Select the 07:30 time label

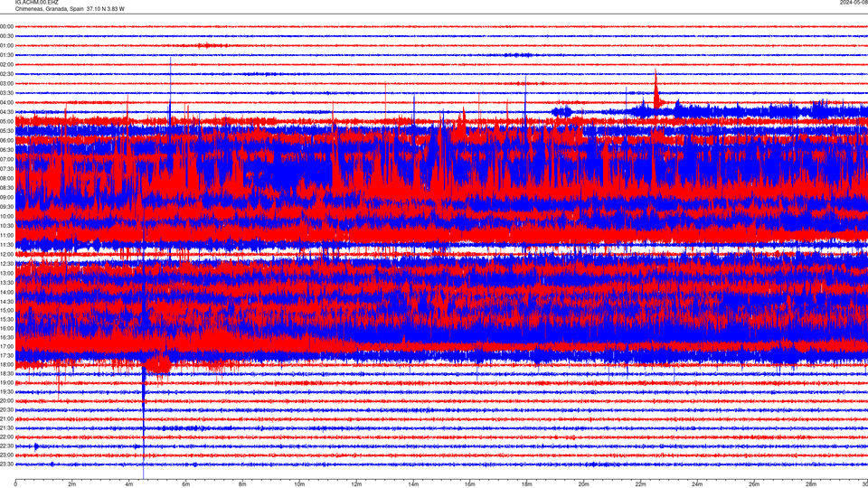(6, 169)
